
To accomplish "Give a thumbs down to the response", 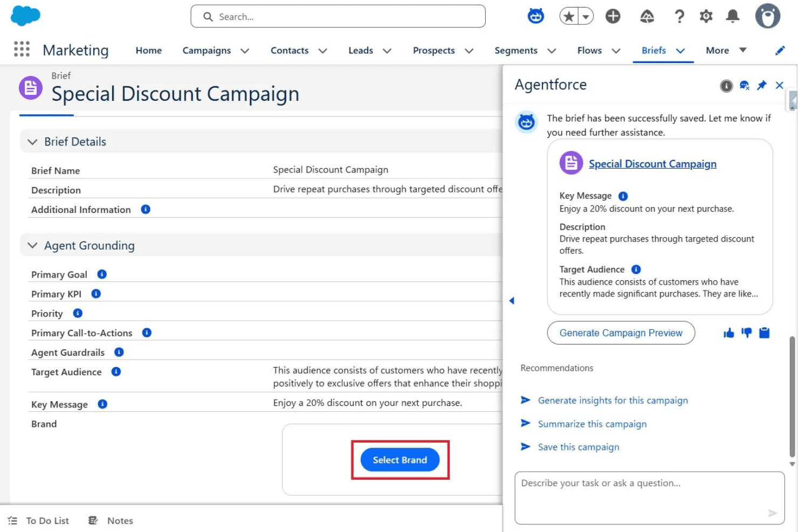I will 746,333.
